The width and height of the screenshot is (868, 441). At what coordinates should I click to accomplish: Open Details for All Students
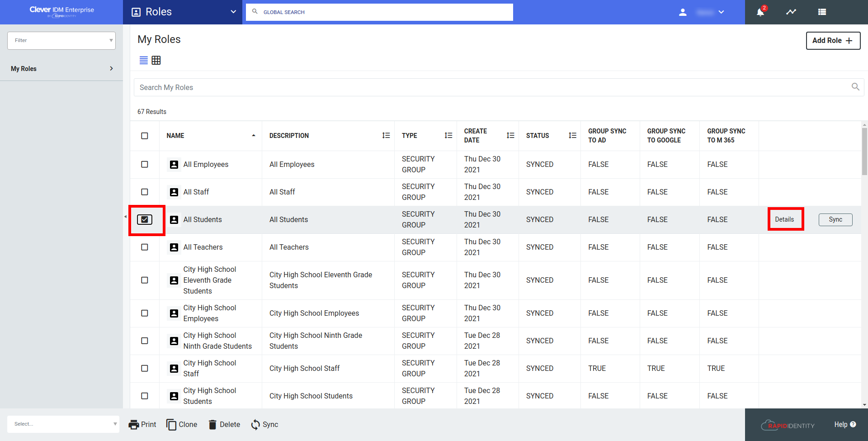coord(784,219)
